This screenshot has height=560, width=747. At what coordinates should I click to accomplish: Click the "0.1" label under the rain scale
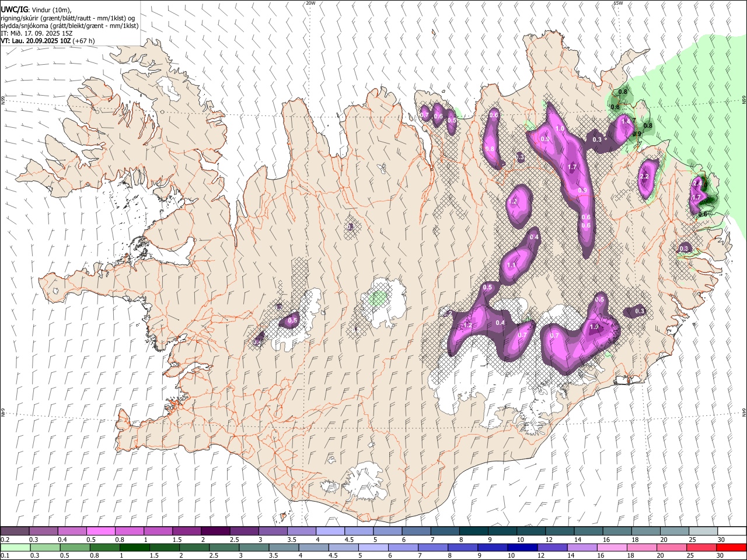tap(4, 555)
